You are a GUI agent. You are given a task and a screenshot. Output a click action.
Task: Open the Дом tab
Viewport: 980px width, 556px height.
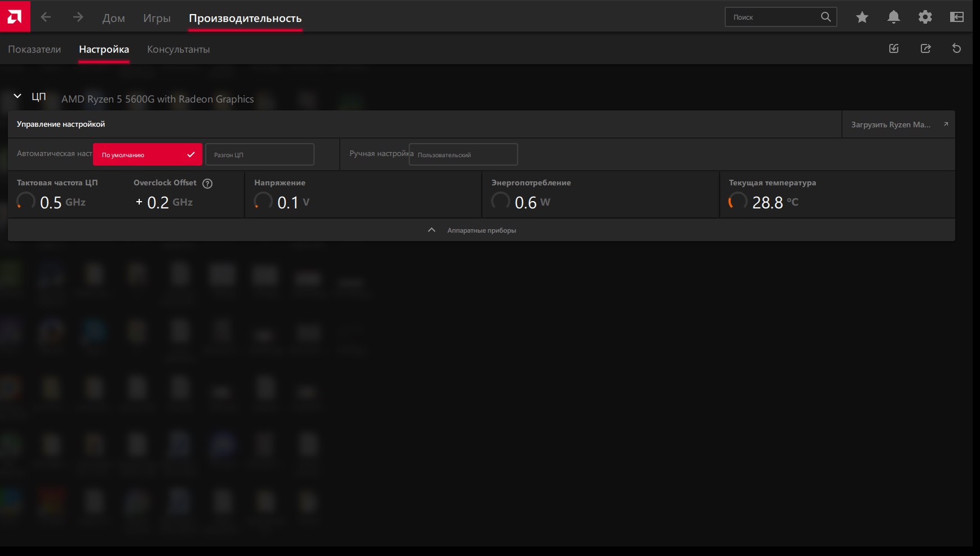pos(114,18)
